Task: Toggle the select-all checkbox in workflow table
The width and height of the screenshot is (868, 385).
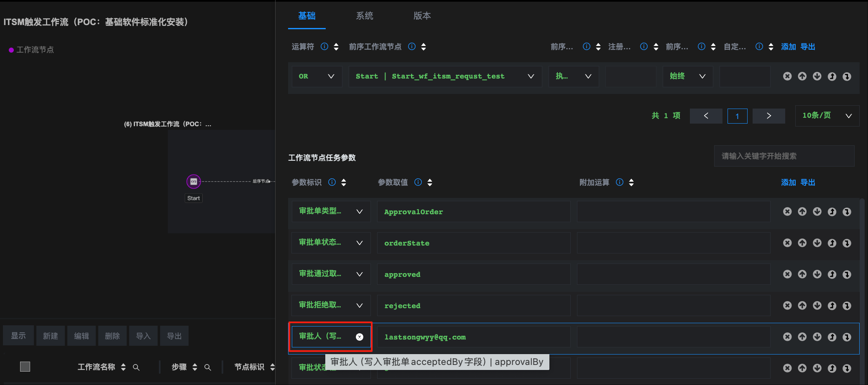Action: tap(25, 367)
